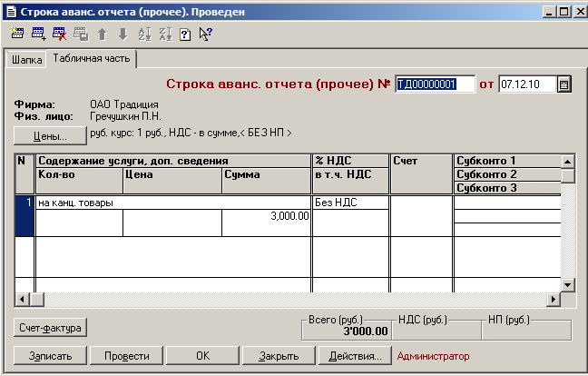Screen dimensions: 588x376
Task: Click the copy row toolbar icon
Action: coord(80,35)
